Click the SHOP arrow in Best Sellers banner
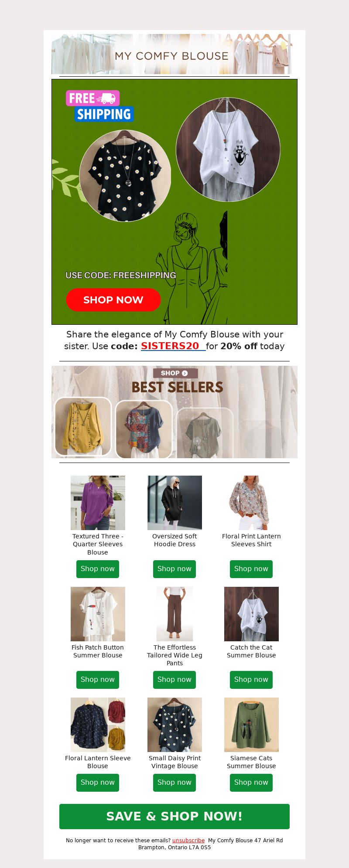Image resolution: width=349 pixels, height=868 pixels. point(175,373)
